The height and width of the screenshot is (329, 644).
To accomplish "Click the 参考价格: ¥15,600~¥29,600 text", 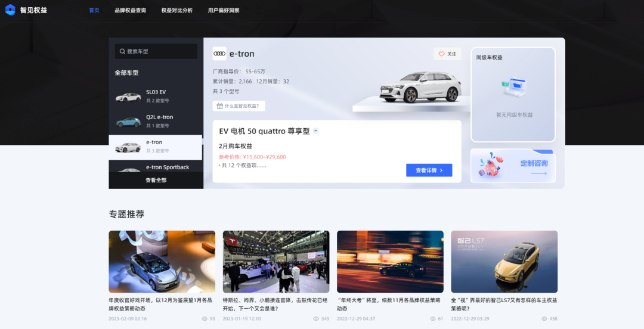I will pos(252,157).
